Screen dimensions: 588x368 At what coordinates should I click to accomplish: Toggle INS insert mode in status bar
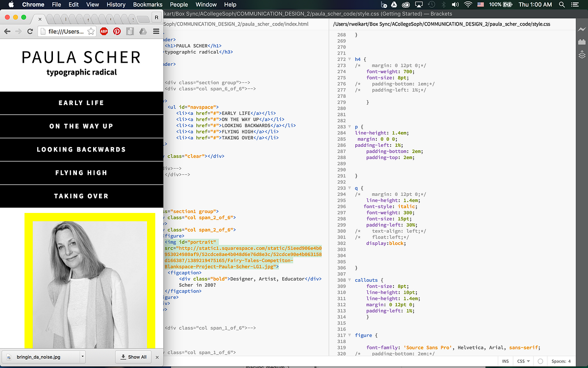pos(505,361)
